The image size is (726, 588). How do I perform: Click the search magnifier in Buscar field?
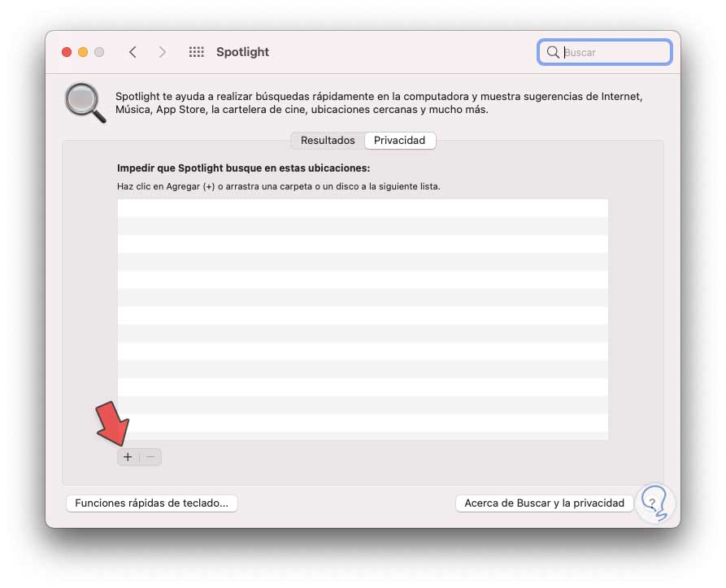point(553,52)
